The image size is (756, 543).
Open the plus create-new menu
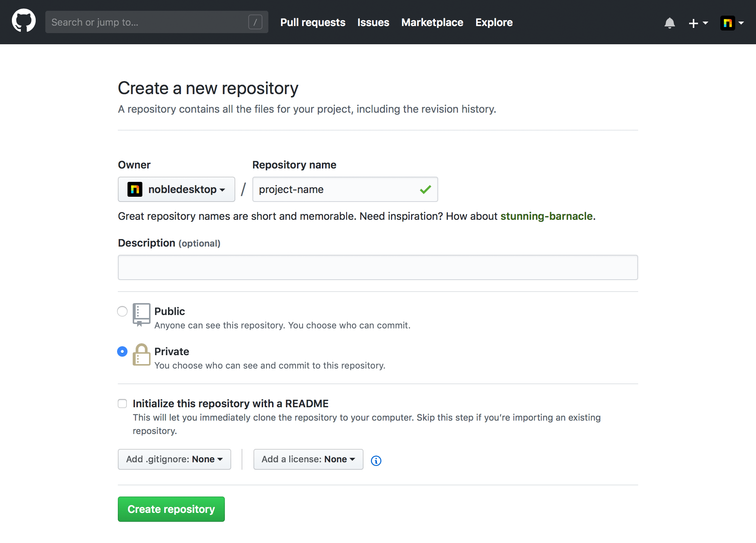[x=698, y=23]
